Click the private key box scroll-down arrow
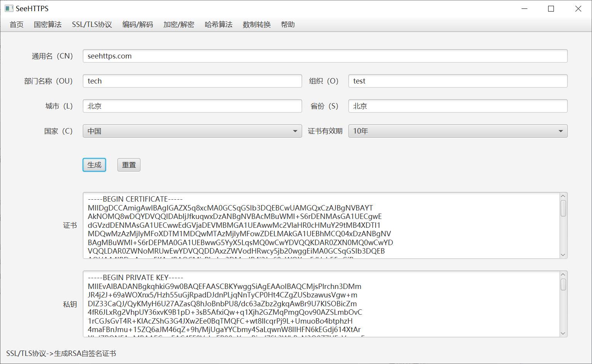The height and width of the screenshot is (364, 592). (563, 333)
